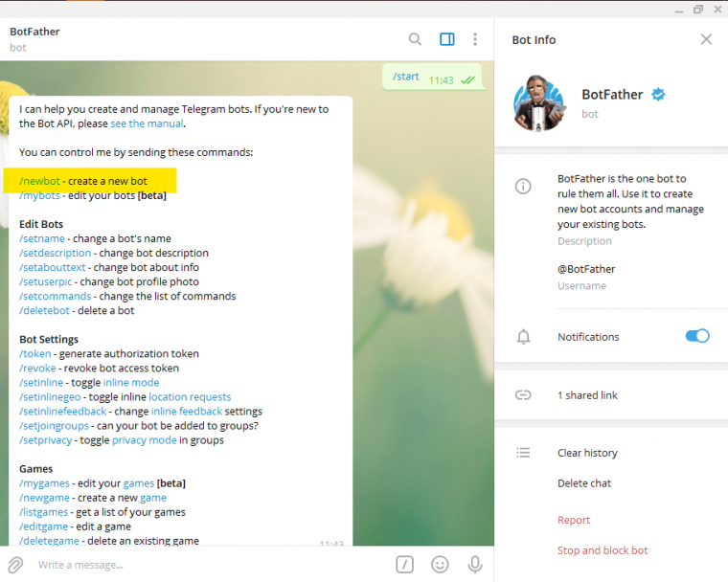Click the /setname command
Screen dimensions: 728x582
coord(42,238)
